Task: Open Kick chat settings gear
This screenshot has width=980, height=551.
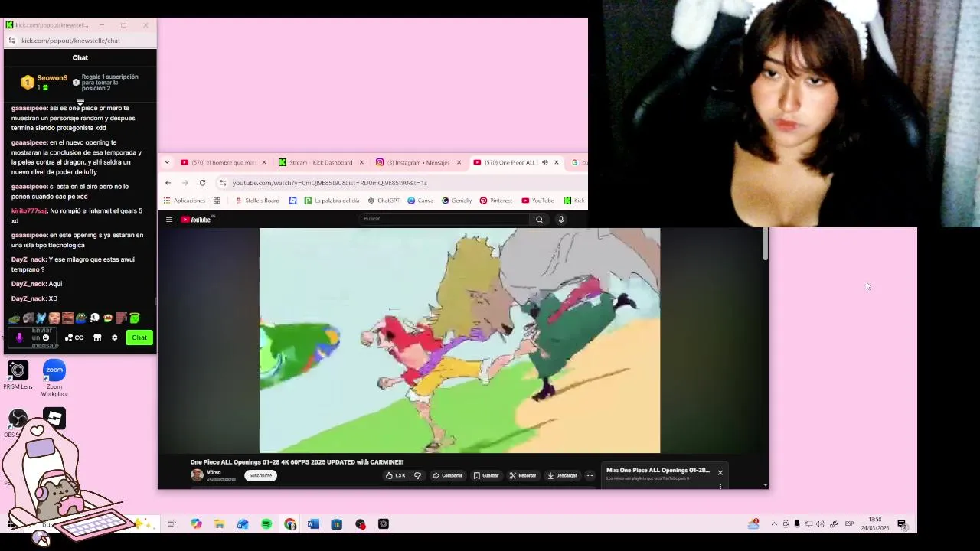Action: pyautogui.click(x=115, y=337)
